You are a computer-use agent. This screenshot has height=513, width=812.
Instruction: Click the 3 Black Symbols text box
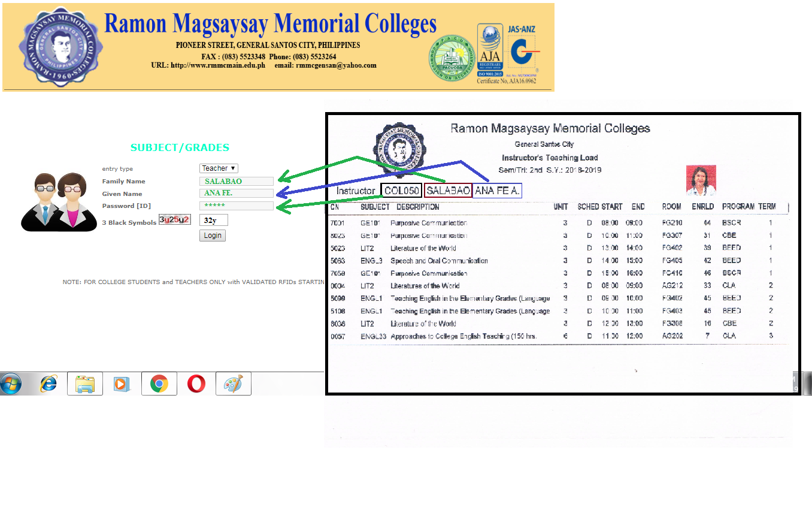coord(214,220)
